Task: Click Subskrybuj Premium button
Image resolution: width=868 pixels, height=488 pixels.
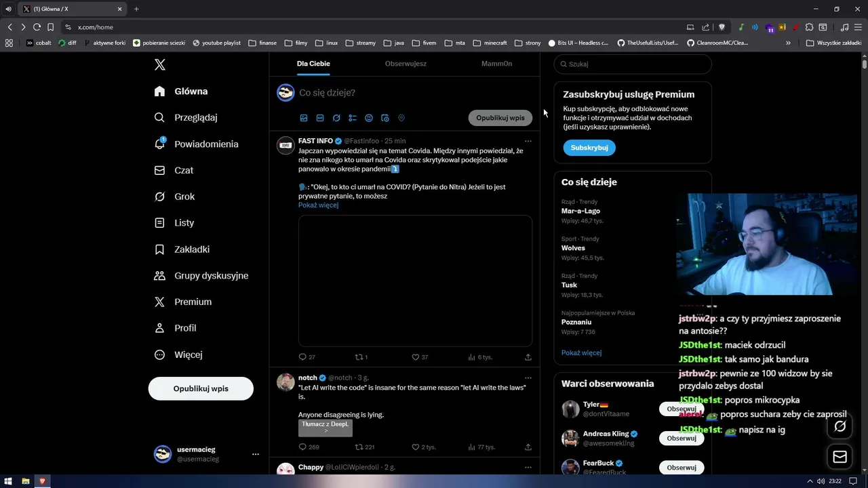Action: click(x=589, y=148)
